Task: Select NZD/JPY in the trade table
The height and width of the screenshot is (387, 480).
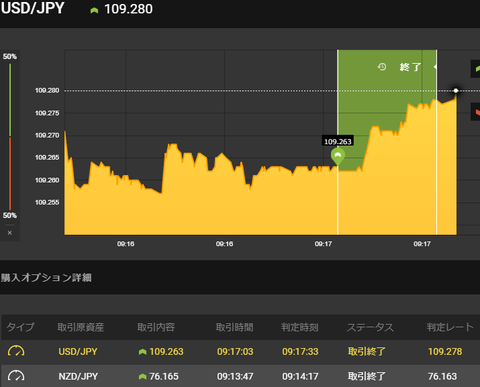Action: point(78,376)
